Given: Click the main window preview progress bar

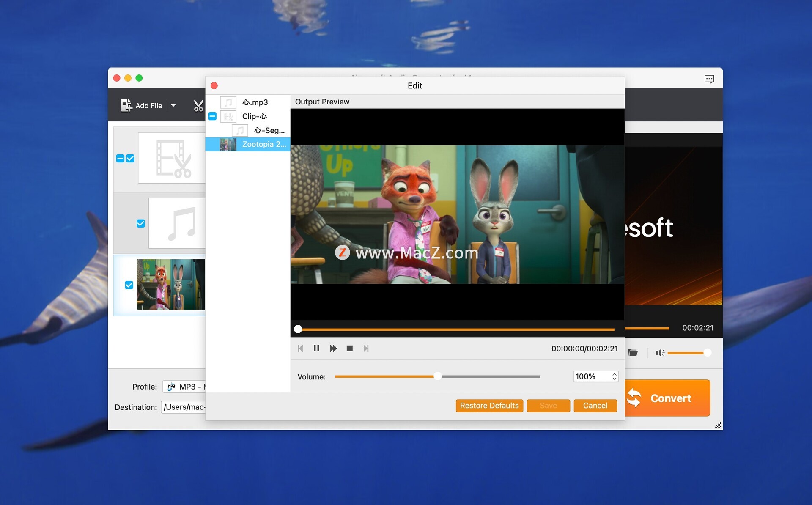Looking at the screenshot, I should (x=647, y=328).
